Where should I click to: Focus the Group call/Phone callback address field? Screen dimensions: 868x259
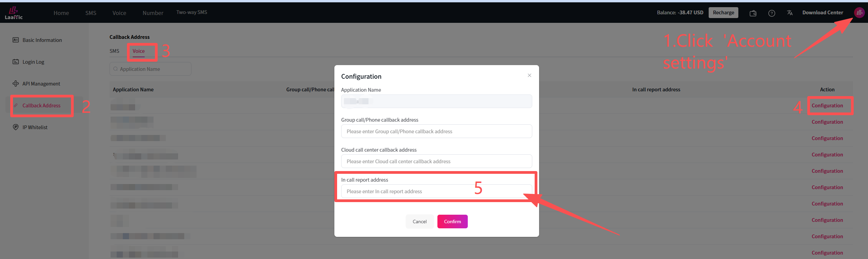pyautogui.click(x=436, y=132)
